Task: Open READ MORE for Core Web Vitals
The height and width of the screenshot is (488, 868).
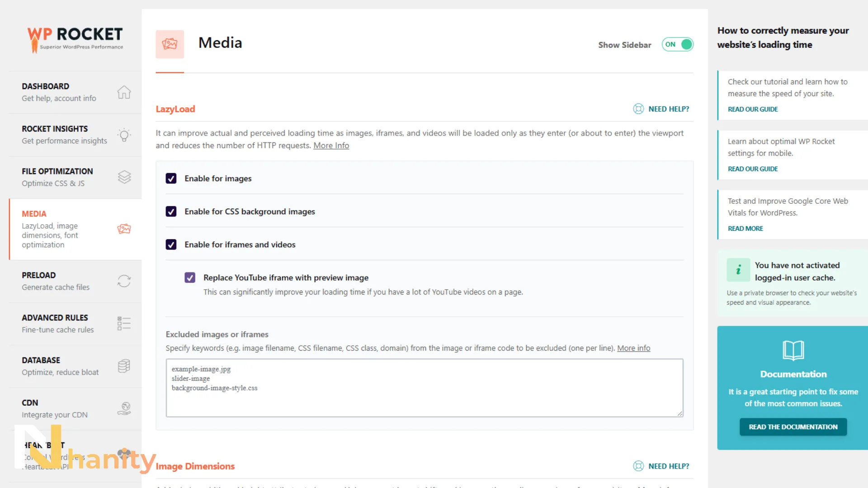Action: click(x=745, y=229)
